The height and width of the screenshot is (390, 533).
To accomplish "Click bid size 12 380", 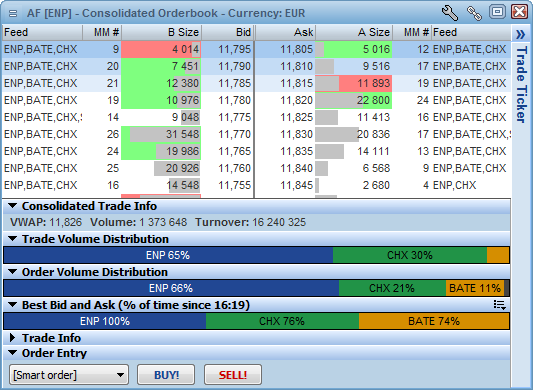I will click(183, 83).
